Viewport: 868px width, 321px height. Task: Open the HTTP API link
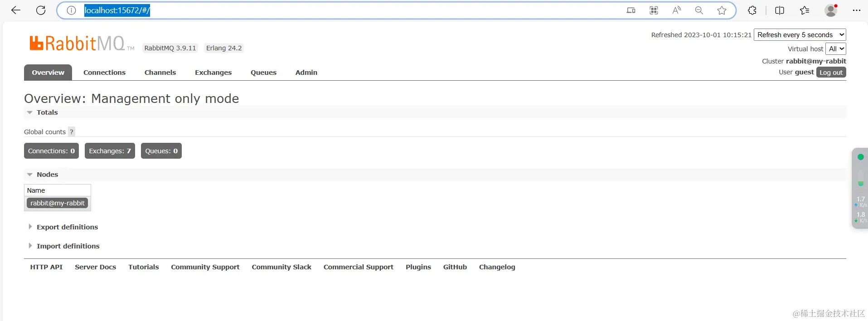point(46,267)
